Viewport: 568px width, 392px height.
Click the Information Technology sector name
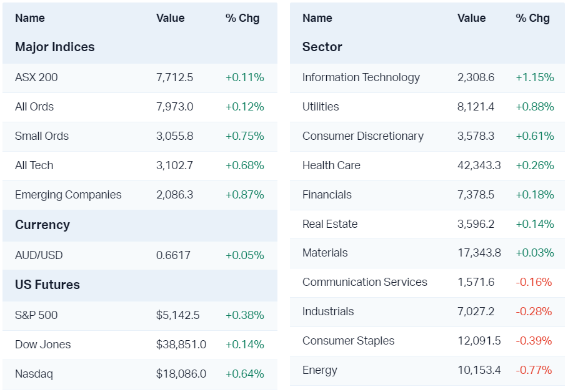[361, 77]
